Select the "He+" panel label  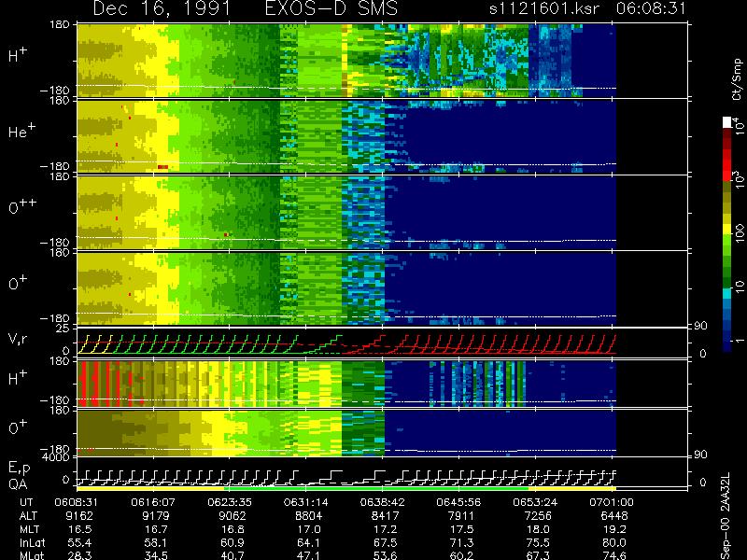[x=21, y=131]
